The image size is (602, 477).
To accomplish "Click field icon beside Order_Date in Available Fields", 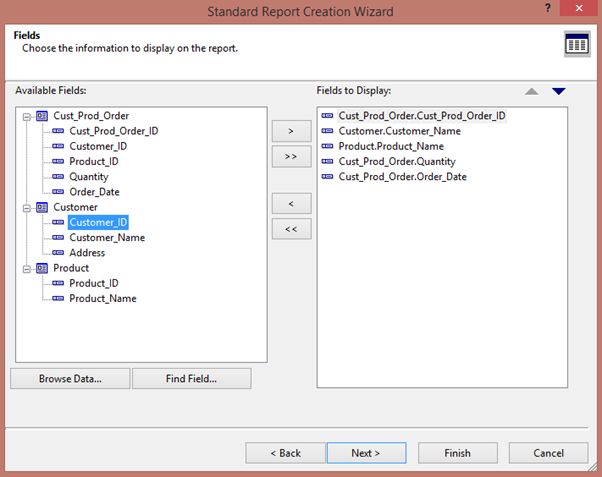I will 58,192.
